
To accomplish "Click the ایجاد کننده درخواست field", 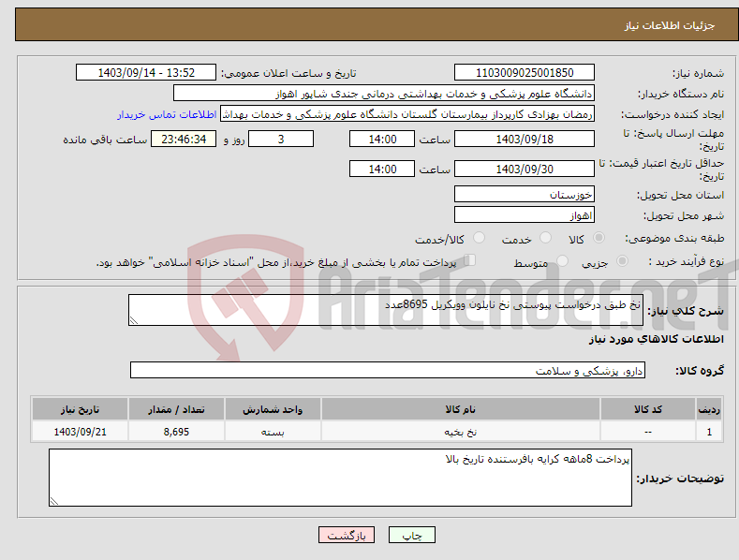I will point(407,114).
